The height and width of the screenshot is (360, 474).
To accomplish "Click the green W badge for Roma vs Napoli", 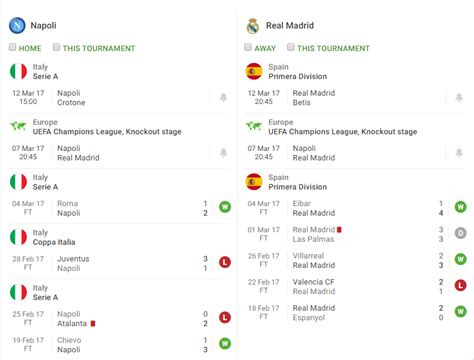I will click(x=225, y=207).
